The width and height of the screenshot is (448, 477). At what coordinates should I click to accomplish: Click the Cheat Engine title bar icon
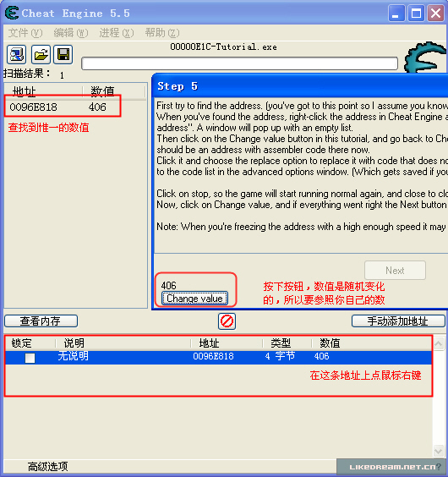point(12,13)
